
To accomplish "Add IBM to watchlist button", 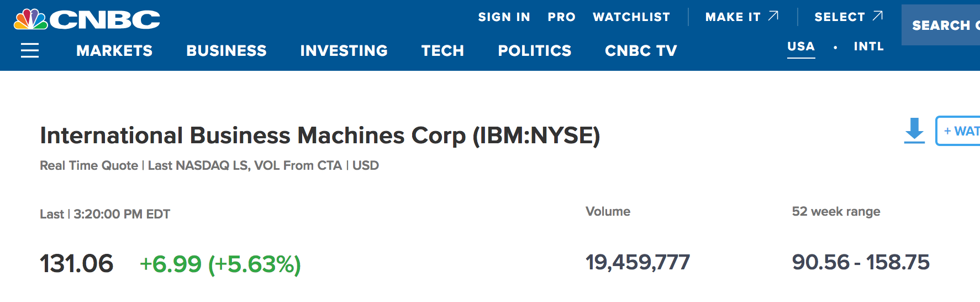I will [x=958, y=131].
